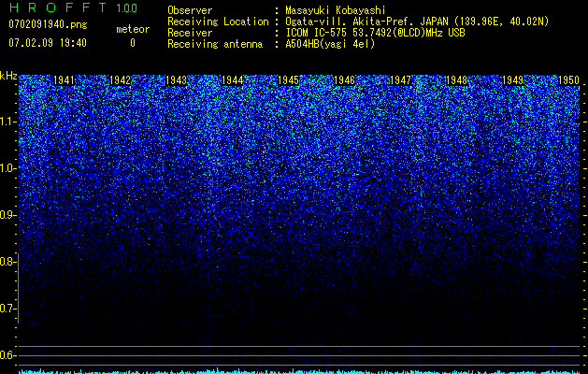The width and height of the screenshot is (588, 374).
Task: Click the 0.9 frequency axis label
Action: coord(7,215)
